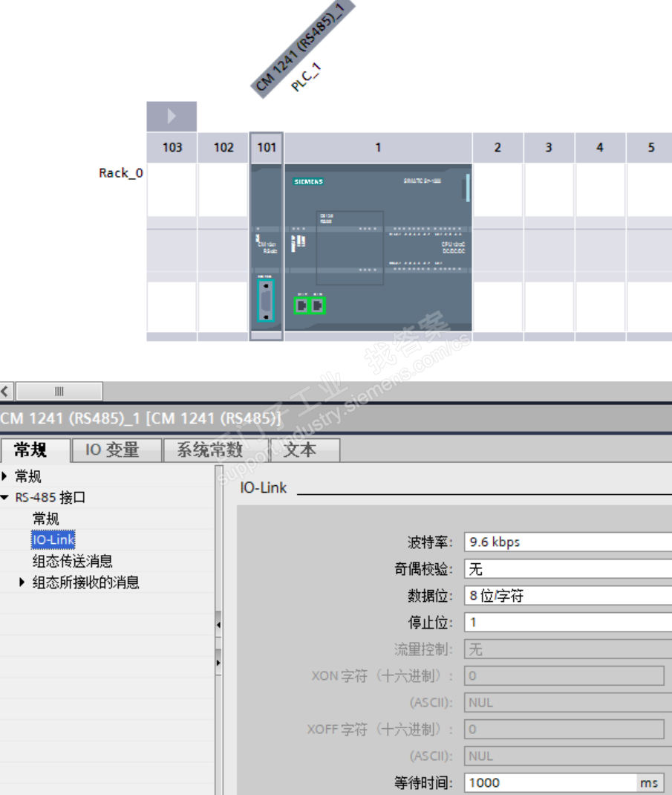
Task: Click the horizontal scrollbar left arrow
Action: point(6,391)
